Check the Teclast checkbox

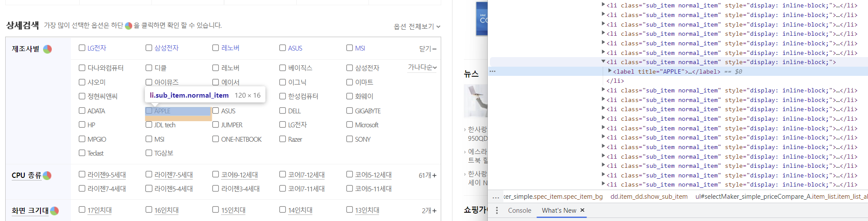pos(82,153)
